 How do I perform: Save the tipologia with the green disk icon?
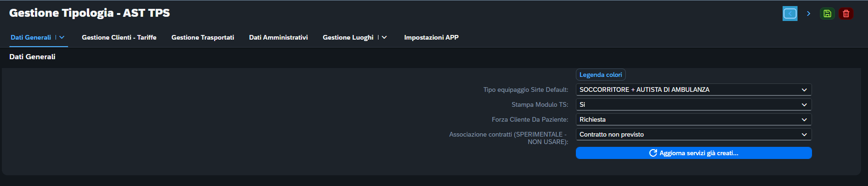(x=827, y=14)
